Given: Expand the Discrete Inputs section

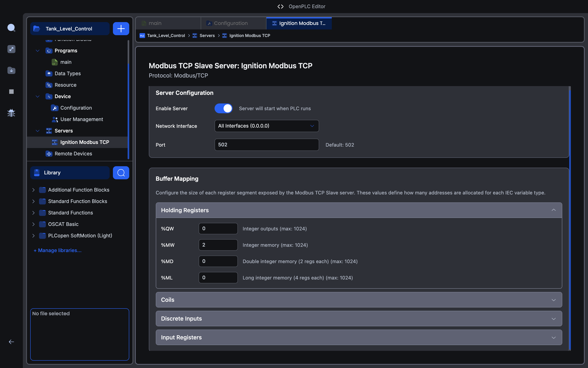Looking at the screenshot, I should [359, 319].
